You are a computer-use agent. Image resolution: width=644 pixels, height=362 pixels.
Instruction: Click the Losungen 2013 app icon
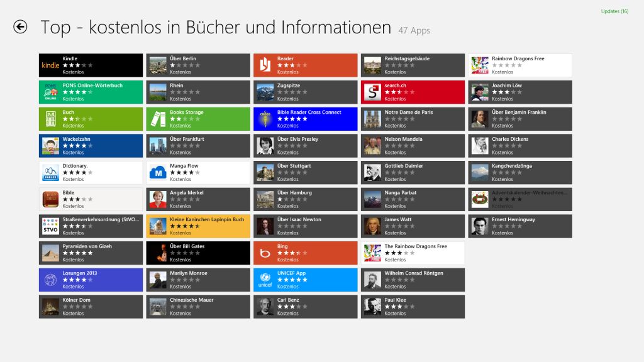[x=50, y=280]
